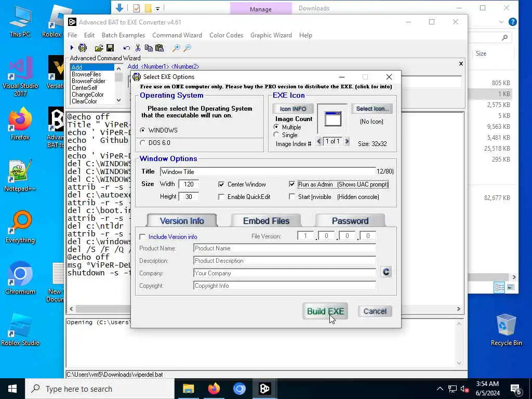This screenshot has width=532, height=399.
Task: Click the command list scroll down arrow
Action: 118,100
